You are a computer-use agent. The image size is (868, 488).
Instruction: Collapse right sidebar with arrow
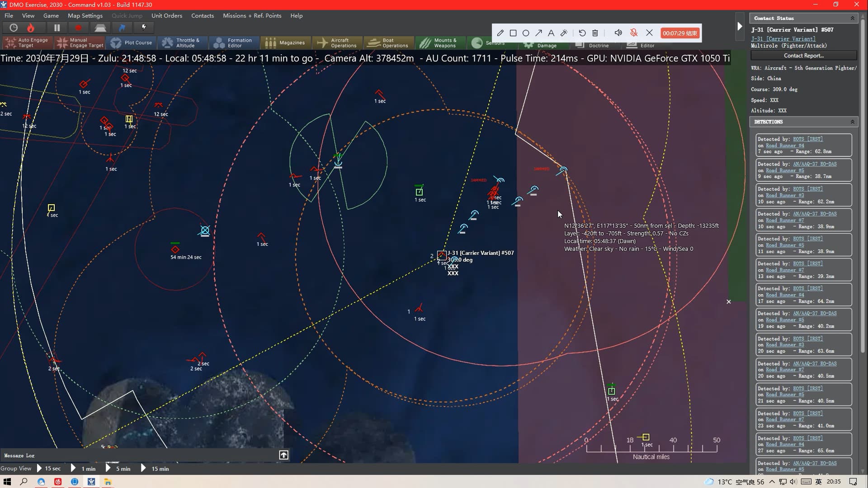[740, 26]
